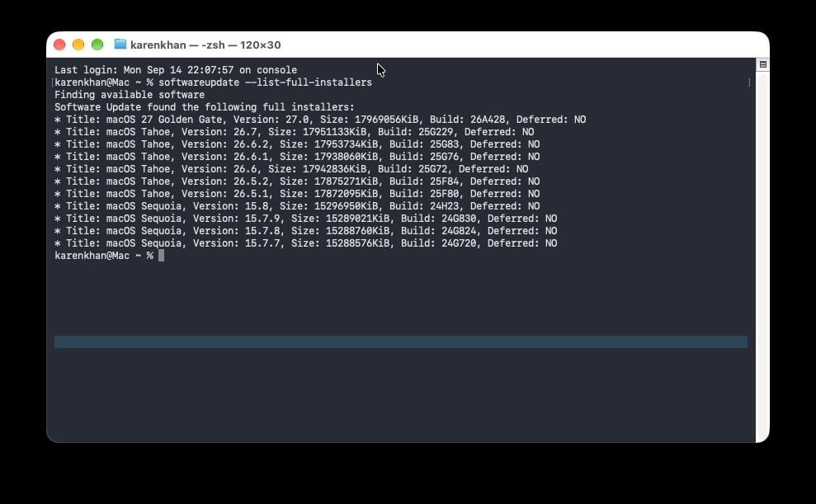Select the Tahoe 26.6 build 25G72 line

click(x=291, y=169)
